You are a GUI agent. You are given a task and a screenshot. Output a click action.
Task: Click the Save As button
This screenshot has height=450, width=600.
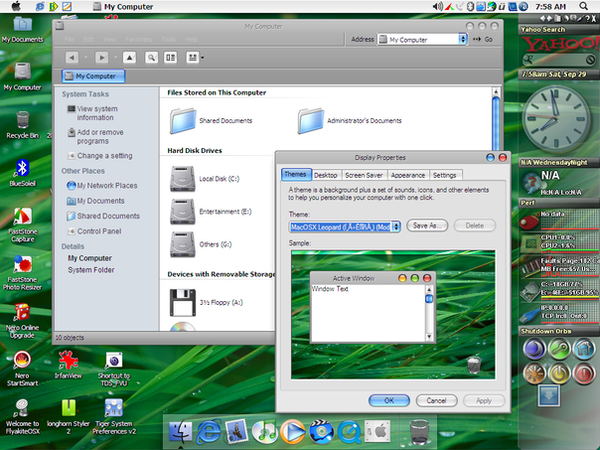[x=426, y=226]
